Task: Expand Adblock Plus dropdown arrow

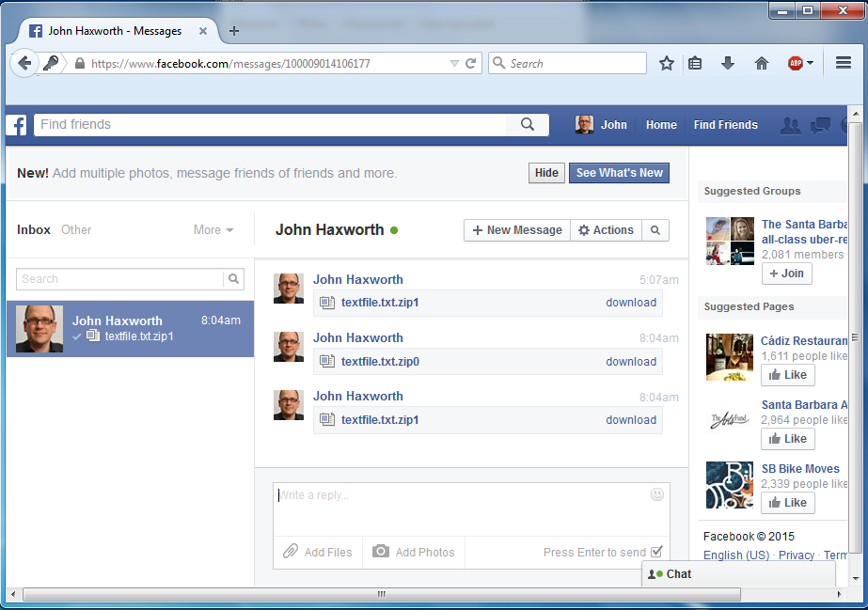Action: tap(811, 63)
